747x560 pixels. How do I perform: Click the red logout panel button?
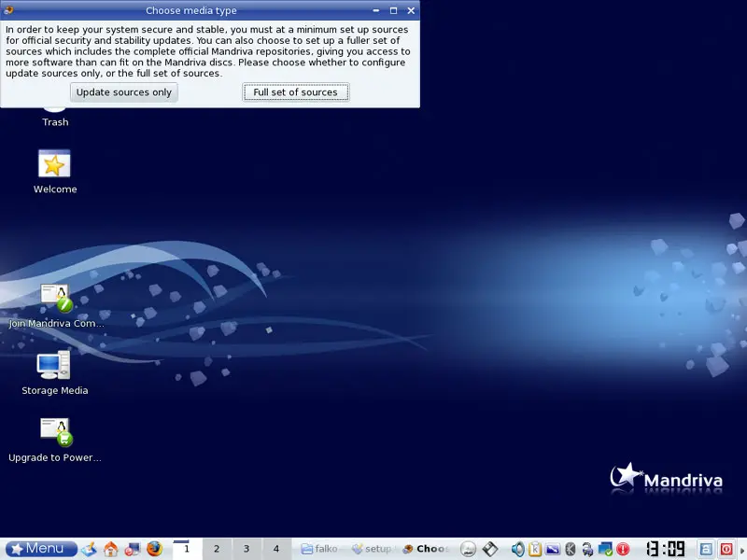click(726, 549)
